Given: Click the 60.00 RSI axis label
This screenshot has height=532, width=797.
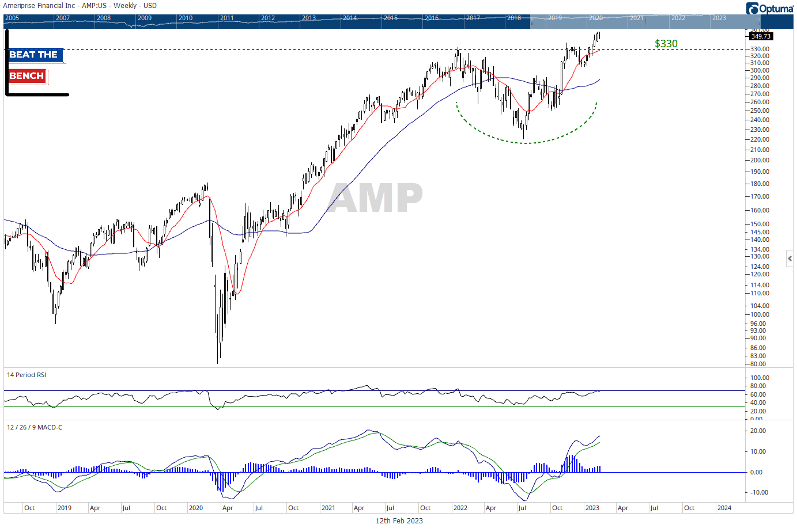Looking at the screenshot, I should coord(758,394).
